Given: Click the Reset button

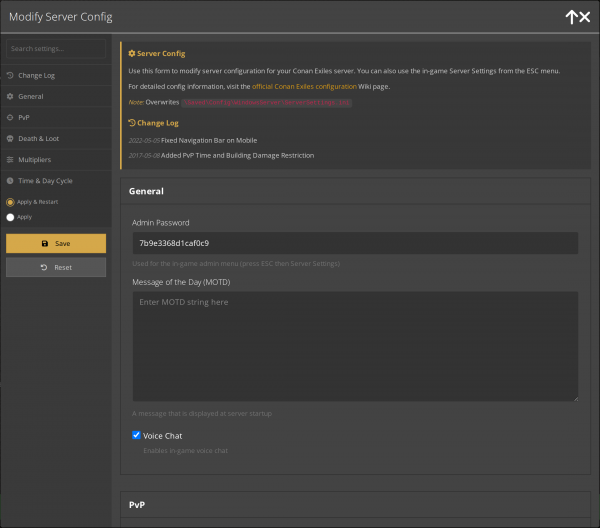Looking at the screenshot, I should [56, 267].
